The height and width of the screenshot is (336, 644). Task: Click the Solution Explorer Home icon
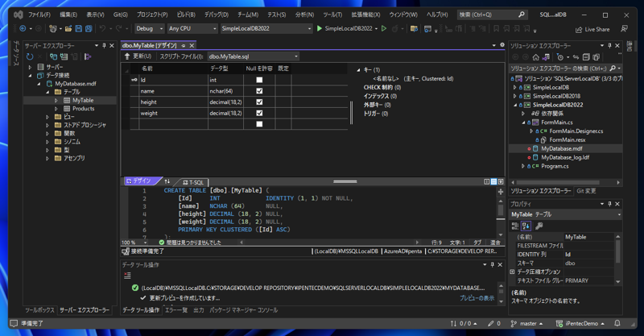(x=535, y=57)
